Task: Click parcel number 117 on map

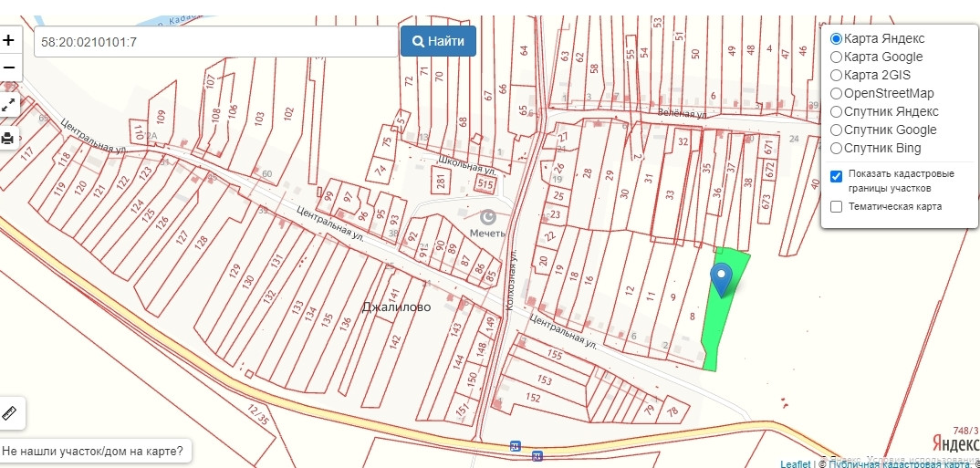Action: click(x=26, y=154)
